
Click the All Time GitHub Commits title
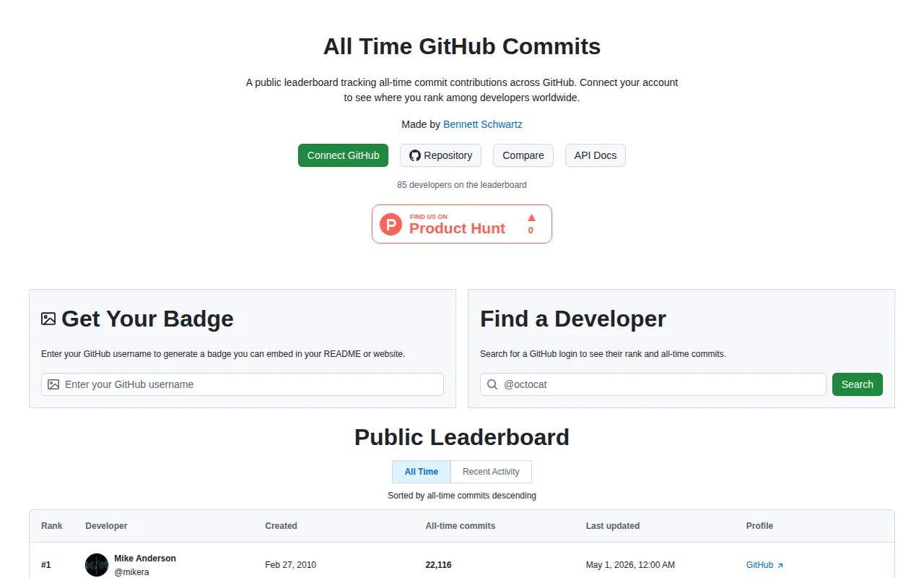click(x=462, y=46)
